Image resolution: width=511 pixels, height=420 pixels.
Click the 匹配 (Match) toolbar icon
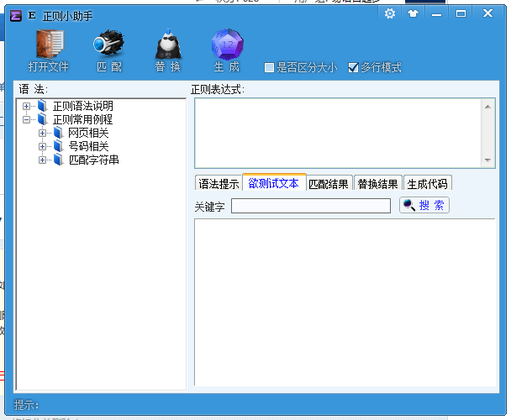pyautogui.click(x=108, y=44)
